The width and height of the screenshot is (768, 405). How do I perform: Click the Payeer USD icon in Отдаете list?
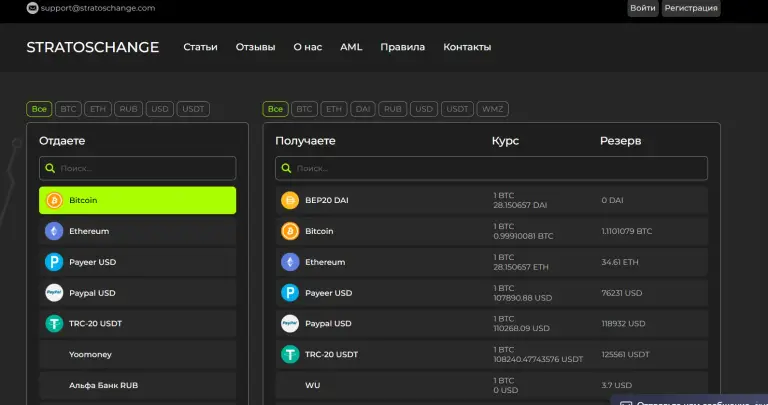pyautogui.click(x=54, y=262)
